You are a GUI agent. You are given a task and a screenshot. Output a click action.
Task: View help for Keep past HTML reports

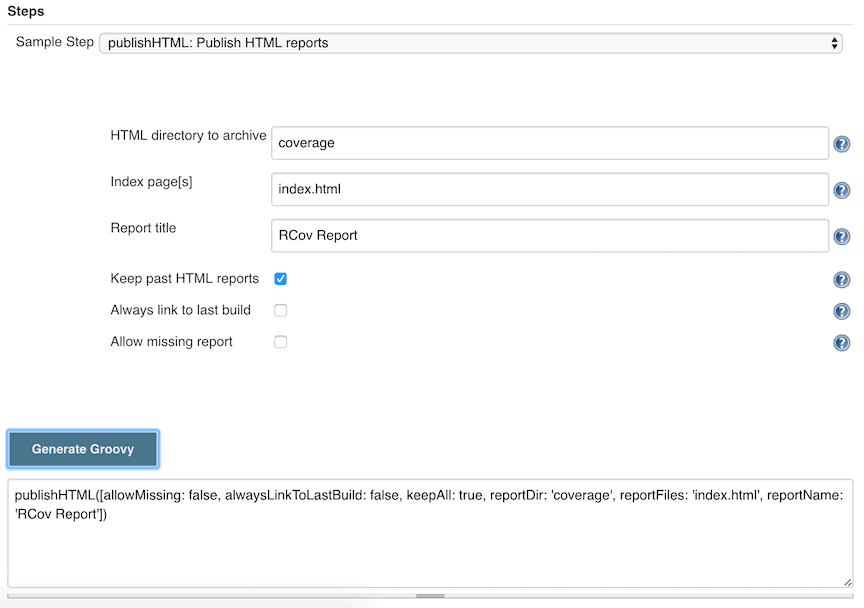(x=841, y=280)
